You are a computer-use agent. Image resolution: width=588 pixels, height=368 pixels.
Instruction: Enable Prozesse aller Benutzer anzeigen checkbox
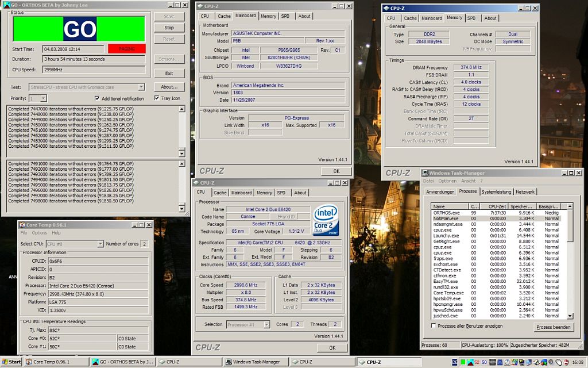click(434, 325)
